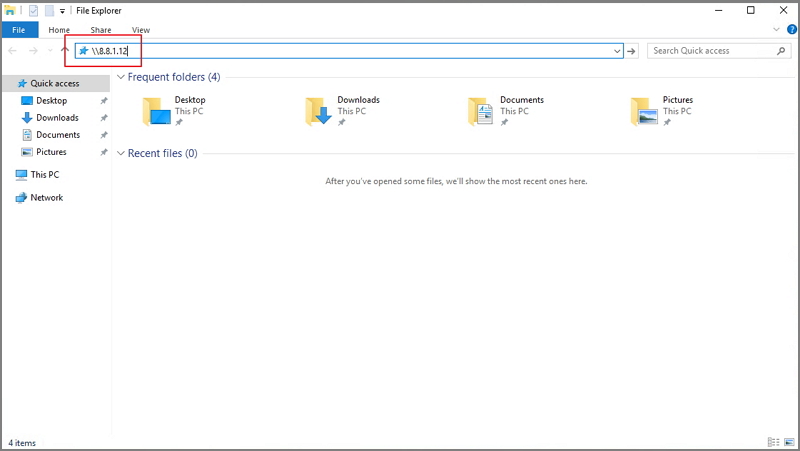Close the File Explorer window

click(784, 10)
